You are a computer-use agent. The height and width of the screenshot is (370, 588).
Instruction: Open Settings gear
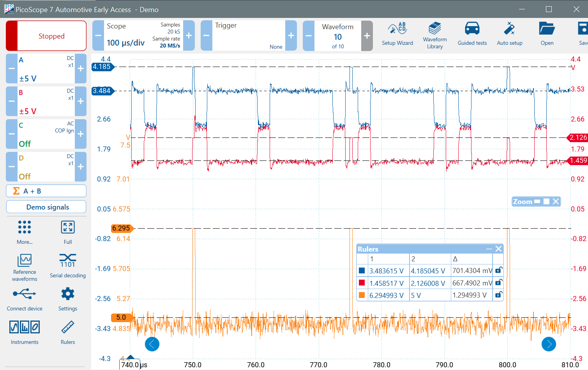point(68,299)
